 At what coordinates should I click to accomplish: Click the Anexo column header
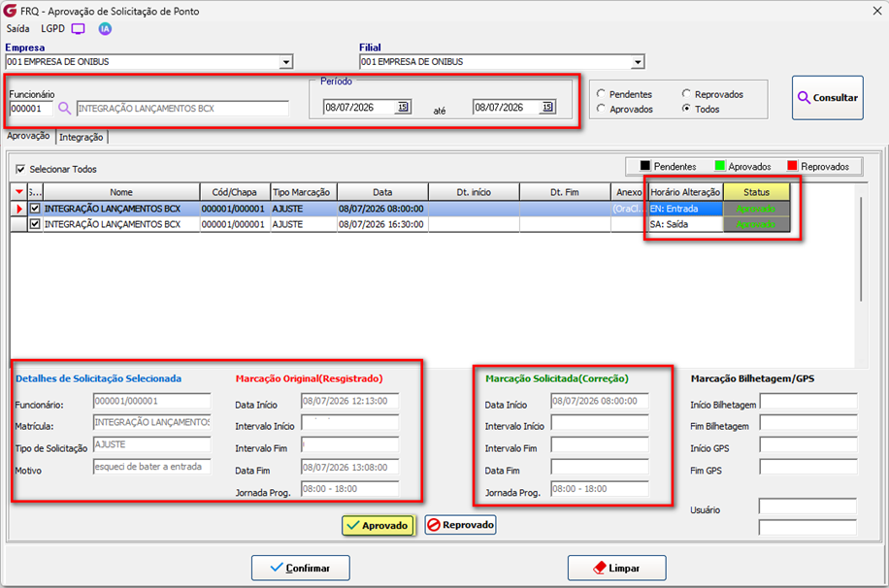[629, 192]
